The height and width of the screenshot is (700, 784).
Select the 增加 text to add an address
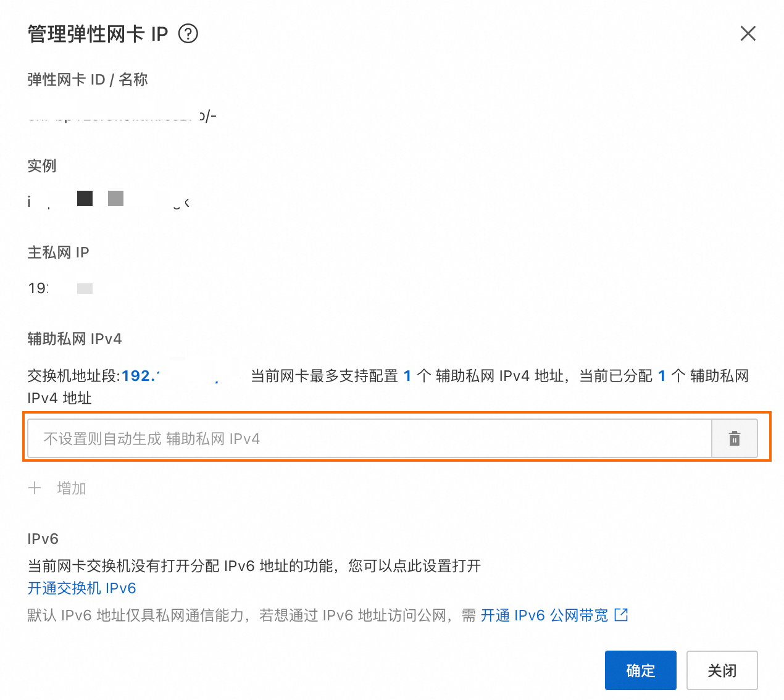[x=72, y=488]
